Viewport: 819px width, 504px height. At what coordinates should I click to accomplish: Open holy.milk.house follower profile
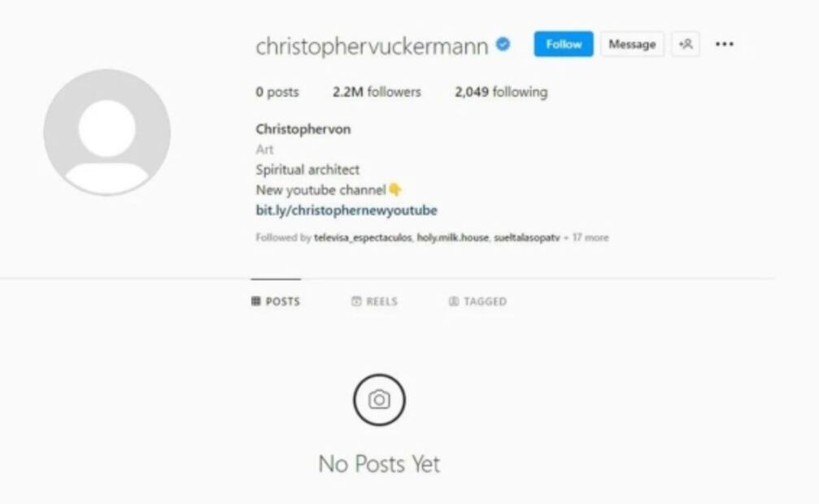(452, 237)
